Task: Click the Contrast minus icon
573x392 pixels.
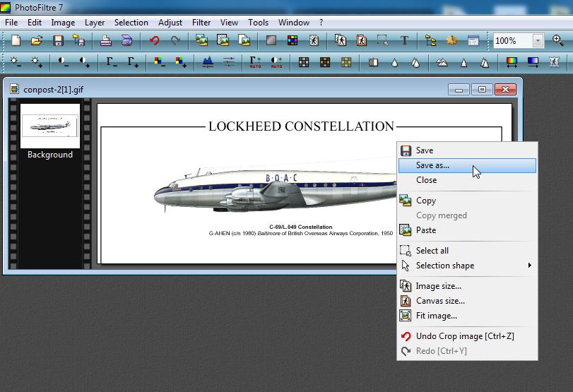Action: 63,61
